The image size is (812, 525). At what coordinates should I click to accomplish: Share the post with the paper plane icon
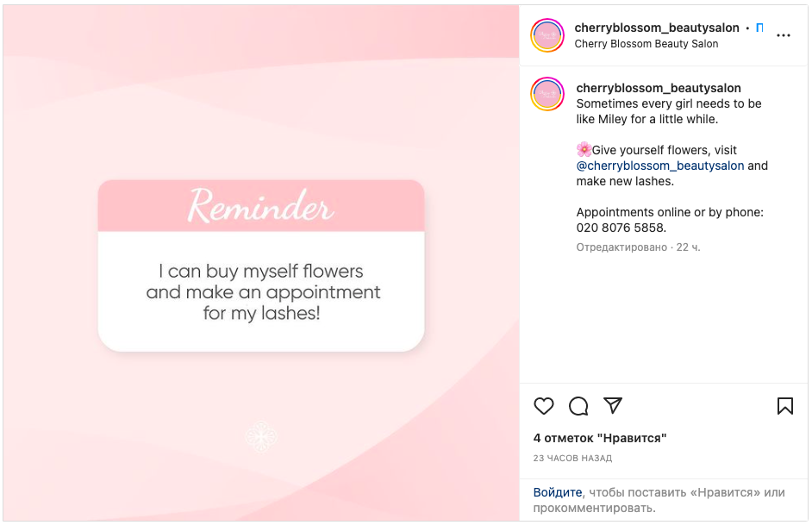pyautogui.click(x=613, y=405)
